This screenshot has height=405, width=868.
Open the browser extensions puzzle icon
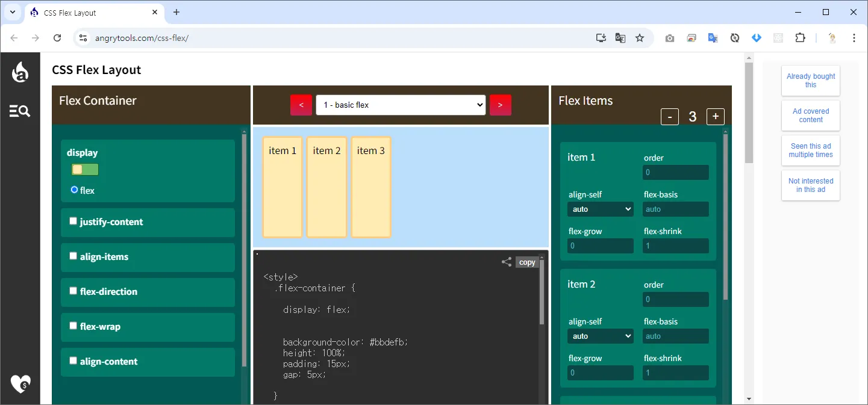pyautogui.click(x=800, y=38)
